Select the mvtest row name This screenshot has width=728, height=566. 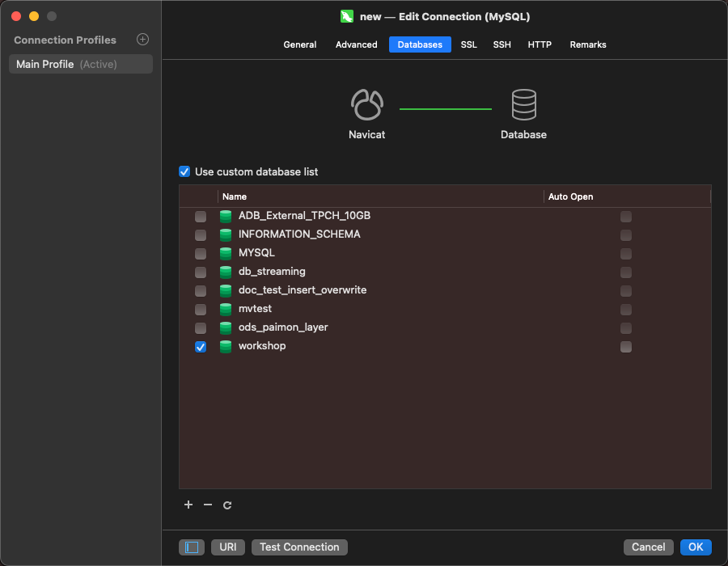coord(255,309)
